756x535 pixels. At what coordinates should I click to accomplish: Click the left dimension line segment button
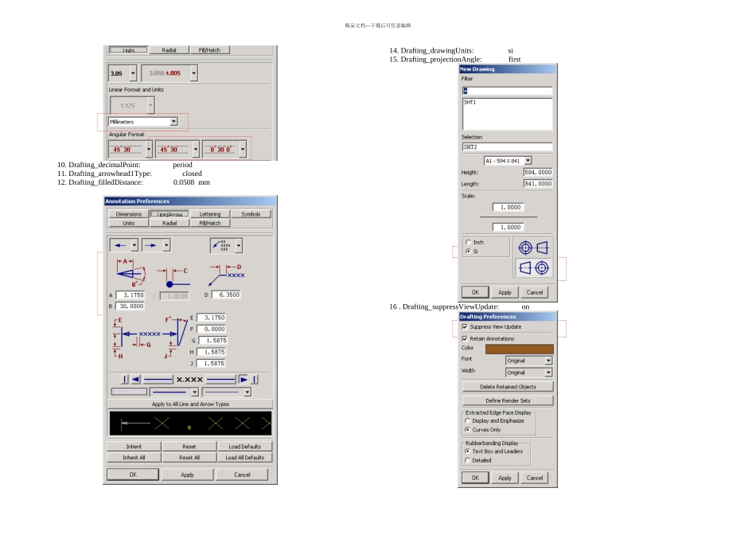pyautogui.click(x=158, y=380)
